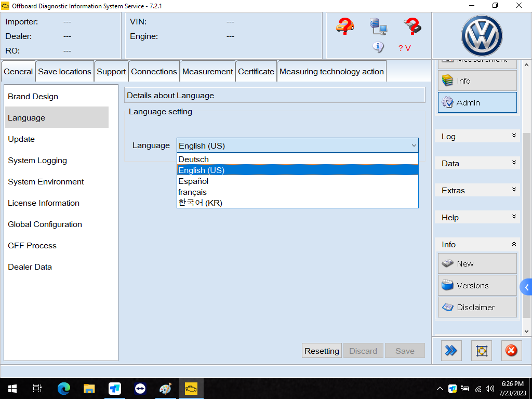Click the car with question mark icon
The height and width of the screenshot is (399, 532).
point(344,25)
